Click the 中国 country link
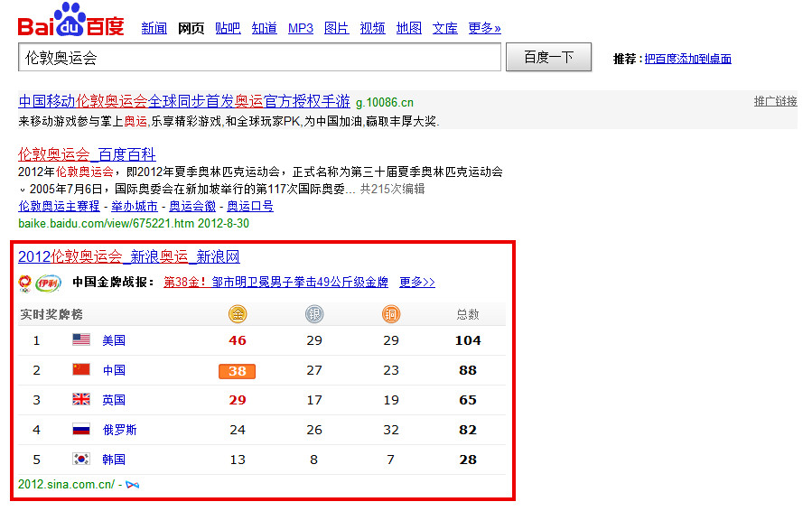The image size is (812, 511). [x=114, y=370]
